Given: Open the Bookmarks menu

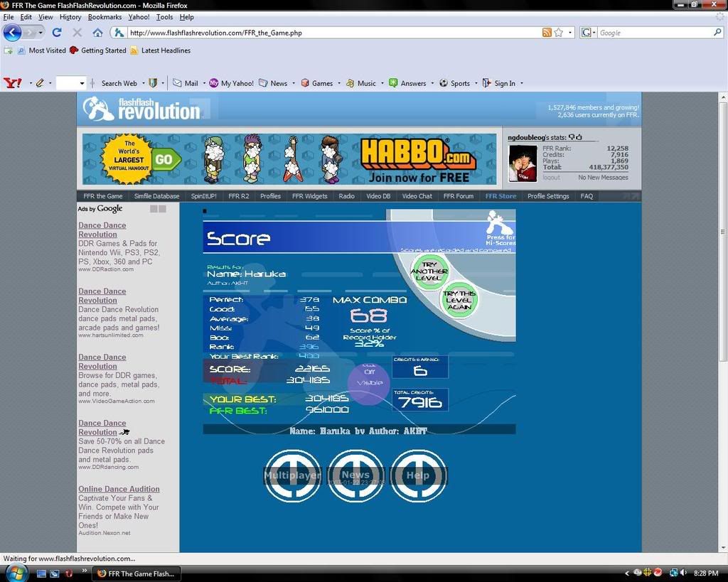Looking at the screenshot, I should 105,17.
